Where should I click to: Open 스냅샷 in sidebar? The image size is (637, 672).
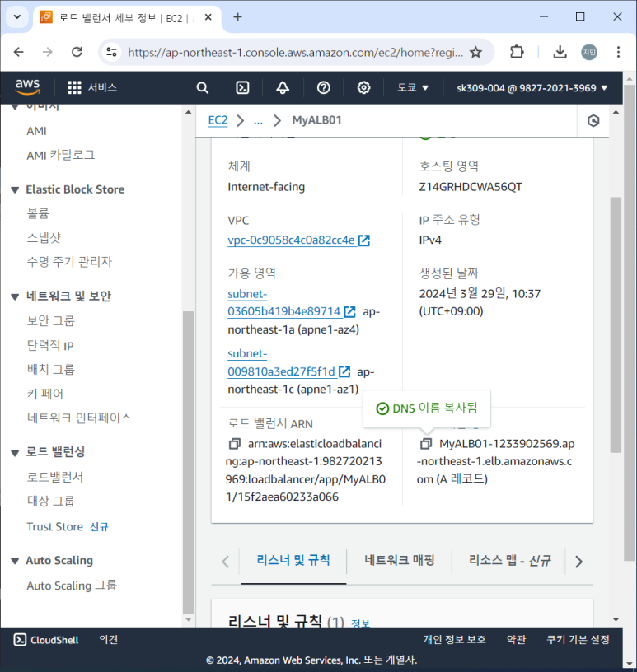[44, 237]
